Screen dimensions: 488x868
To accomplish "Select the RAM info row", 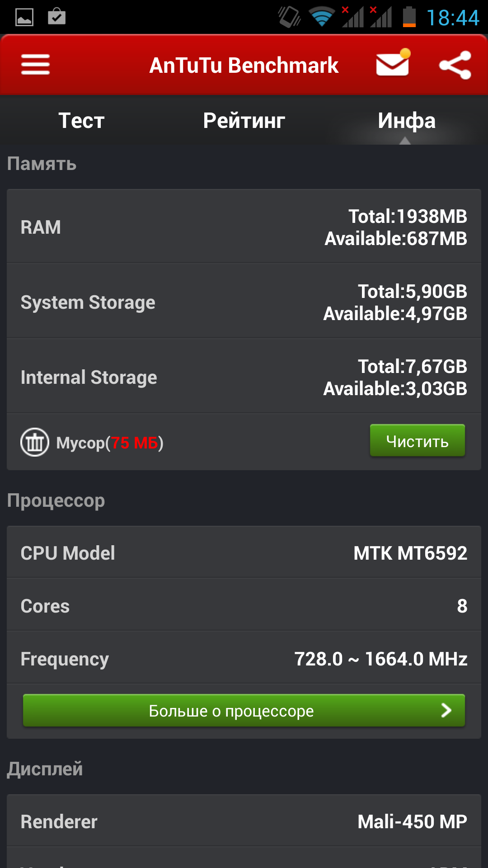I will point(244,226).
